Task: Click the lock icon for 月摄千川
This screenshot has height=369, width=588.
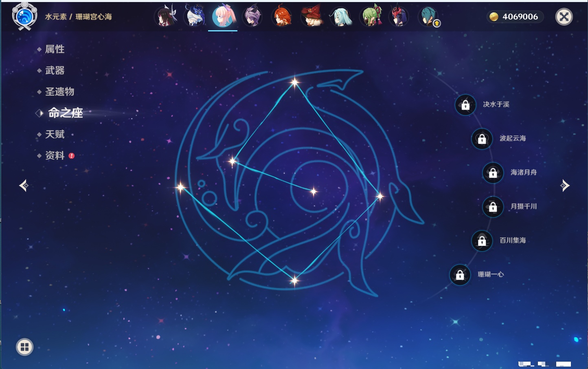Action: pyautogui.click(x=493, y=207)
